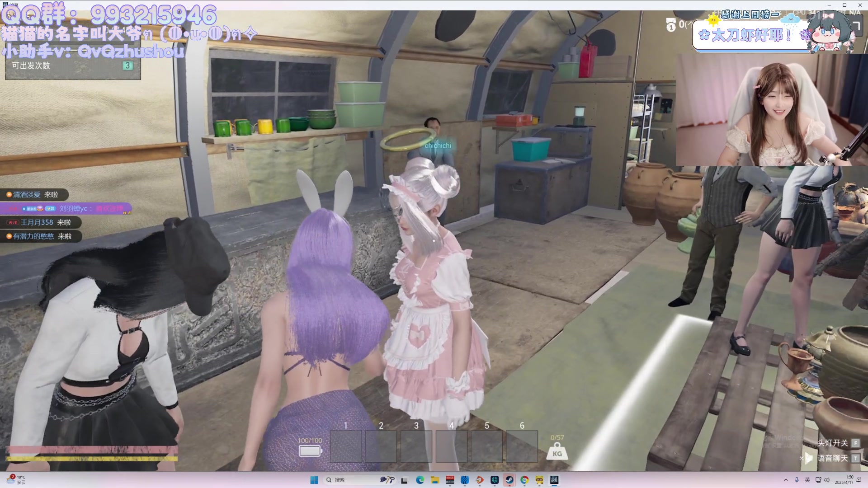Maximize the game window

[844, 5]
